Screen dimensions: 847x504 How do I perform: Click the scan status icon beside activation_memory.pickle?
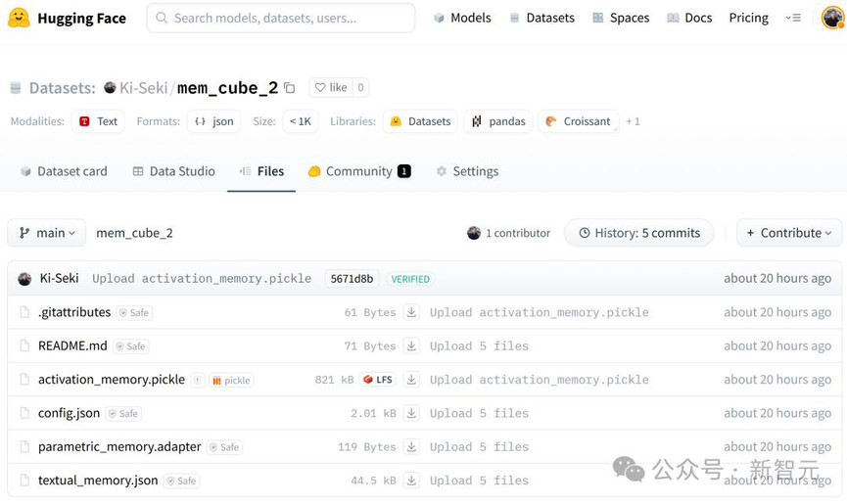click(198, 380)
